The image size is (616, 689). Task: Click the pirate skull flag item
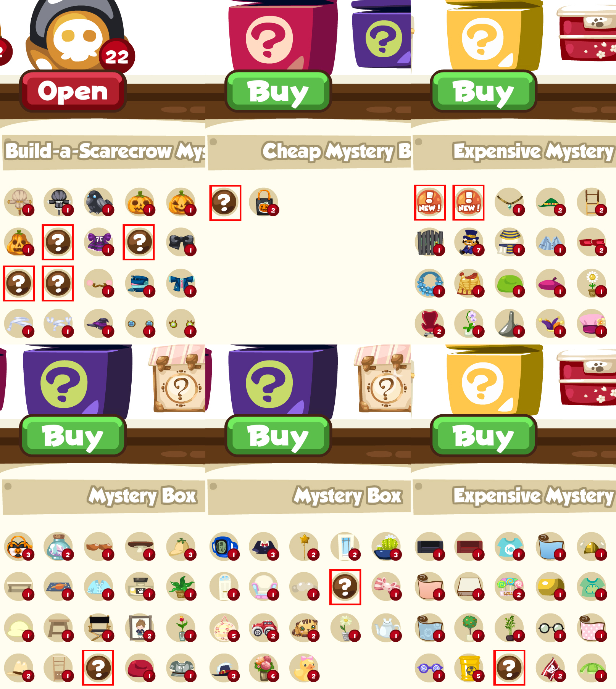(x=551, y=668)
